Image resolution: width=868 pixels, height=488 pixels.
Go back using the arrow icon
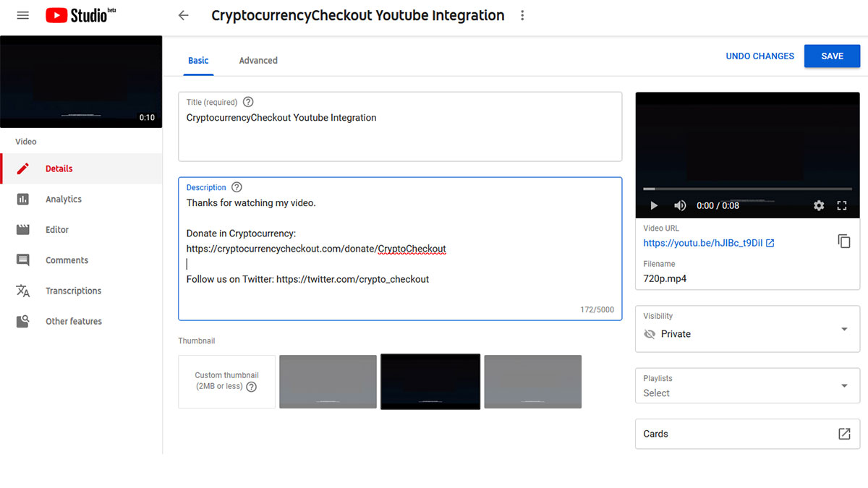tap(183, 15)
